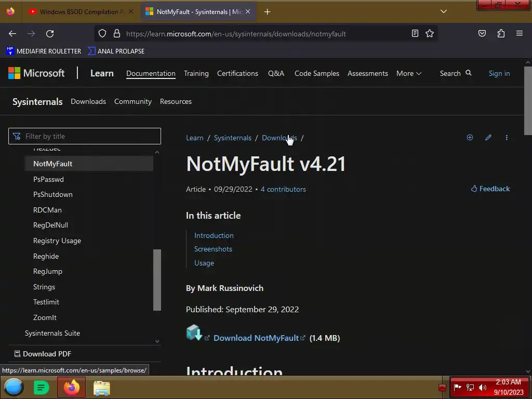Open the Training menu item
532x399 pixels.
point(196,73)
